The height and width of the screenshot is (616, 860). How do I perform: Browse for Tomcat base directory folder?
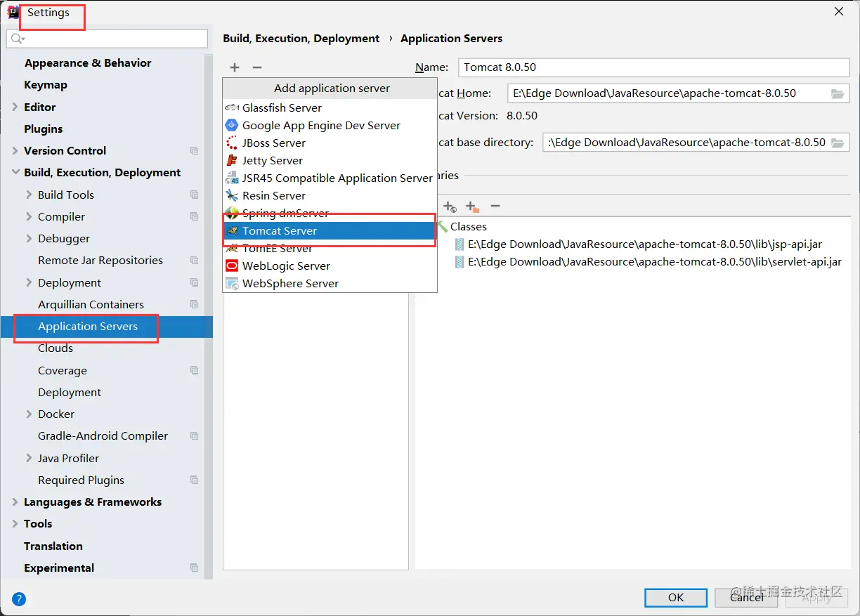click(x=838, y=143)
